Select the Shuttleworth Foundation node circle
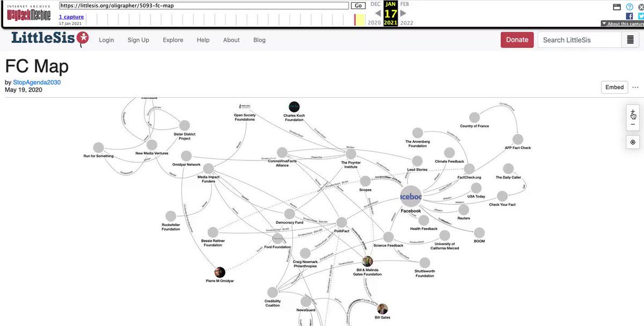644x326 pixels. pos(425,263)
